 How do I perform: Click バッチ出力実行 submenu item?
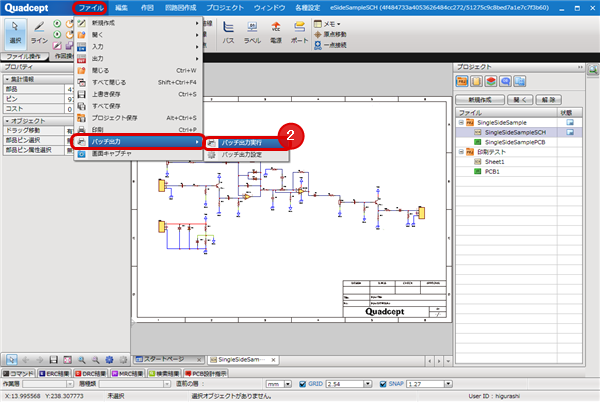coord(245,143)
